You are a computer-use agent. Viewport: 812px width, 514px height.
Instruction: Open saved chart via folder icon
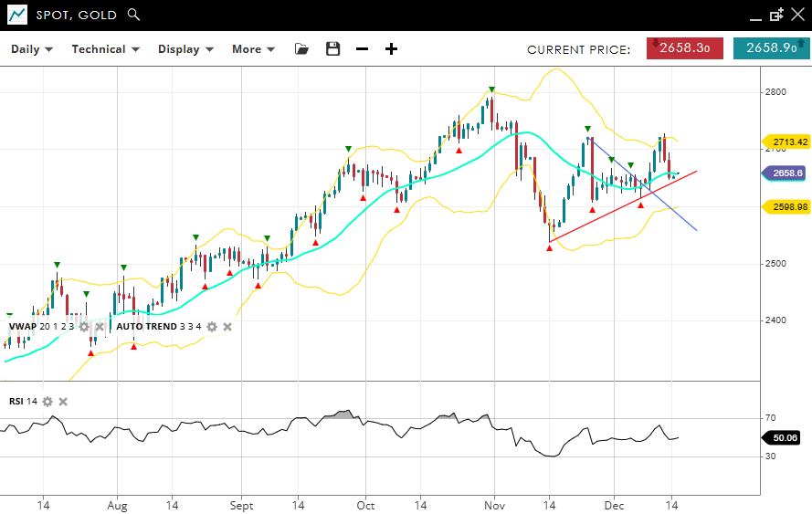pos(301,49)
